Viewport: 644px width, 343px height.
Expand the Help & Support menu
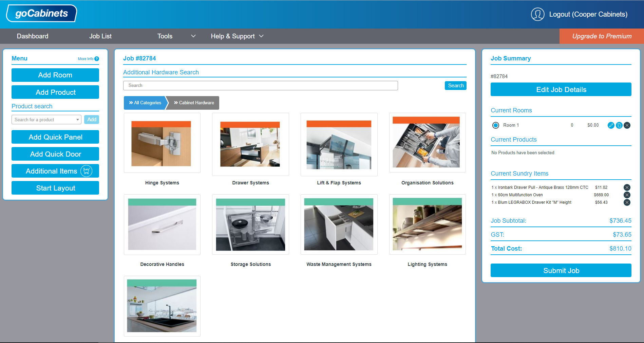(x=261, y=36)
